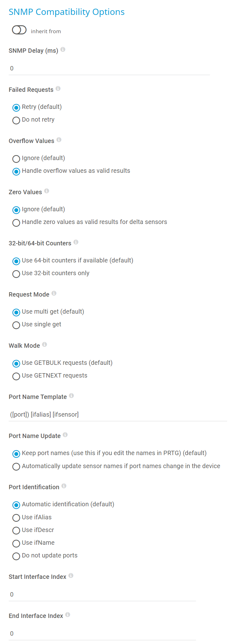Show help for Zero Values setting
Screen dimensions: 228x644
(x=47, y=191)
